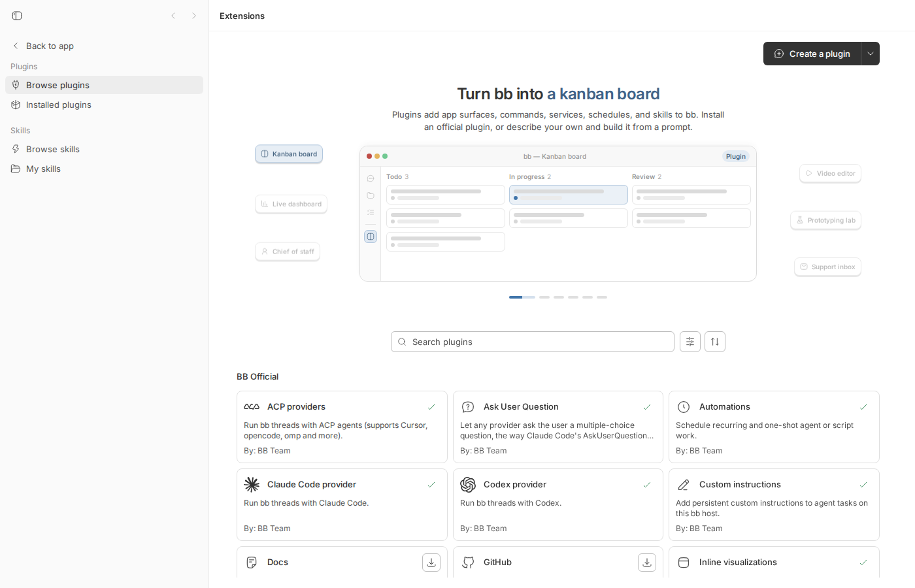Select the Chief of staff showcase chip
This screenshot has height=588, width=915.
pyautogui.click(x=288, y=252)
